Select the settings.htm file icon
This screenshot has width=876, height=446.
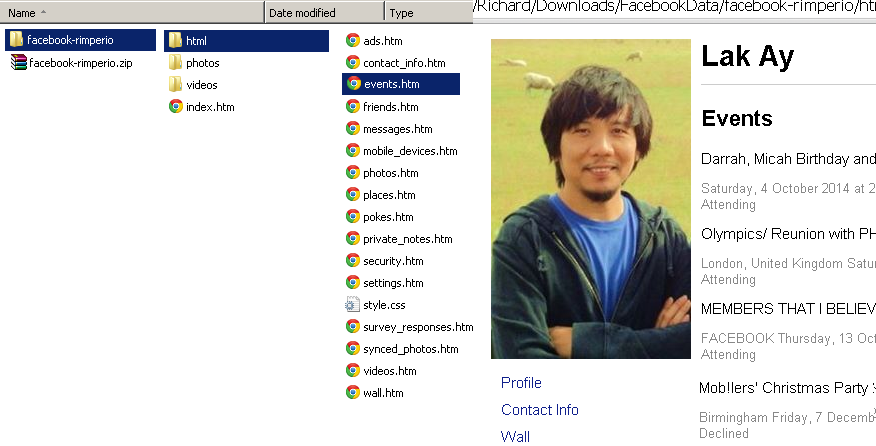(x=353, y=282)
